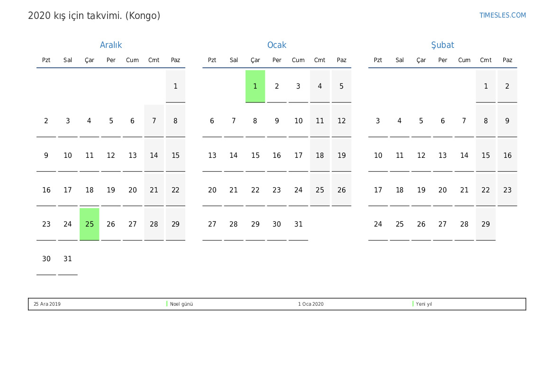Select February 2 in Şubat
Viewport: 554px width, 392px height.
click(x=508, y=86)
